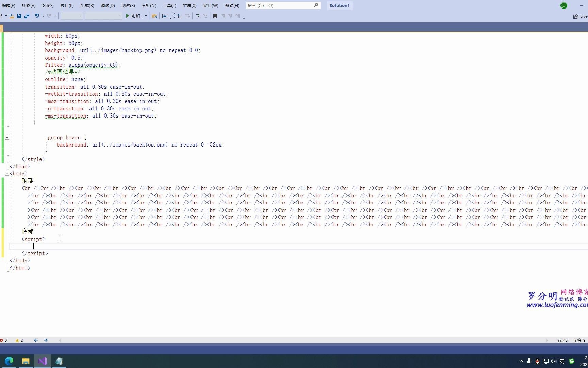
Task: Click the Live Share button
Action: pos(580,16)
